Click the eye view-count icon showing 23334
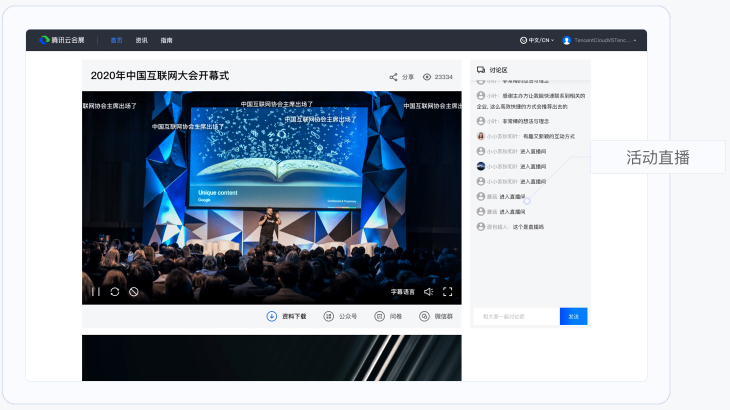Image resolution: width=730 pixels, height=410 pixels. (427, 77)
